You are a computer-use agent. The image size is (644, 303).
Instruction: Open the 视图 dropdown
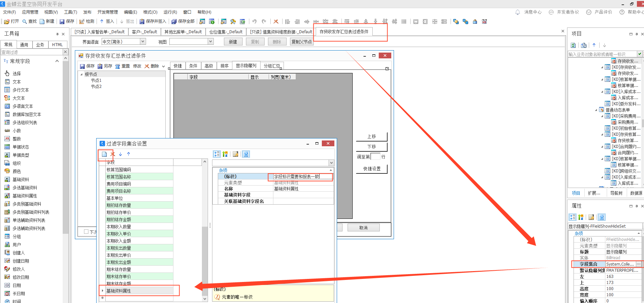coord(210,41)
